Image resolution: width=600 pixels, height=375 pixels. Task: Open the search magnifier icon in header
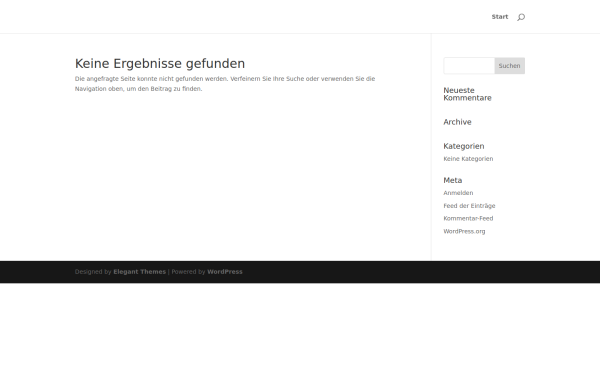point(521,17)
